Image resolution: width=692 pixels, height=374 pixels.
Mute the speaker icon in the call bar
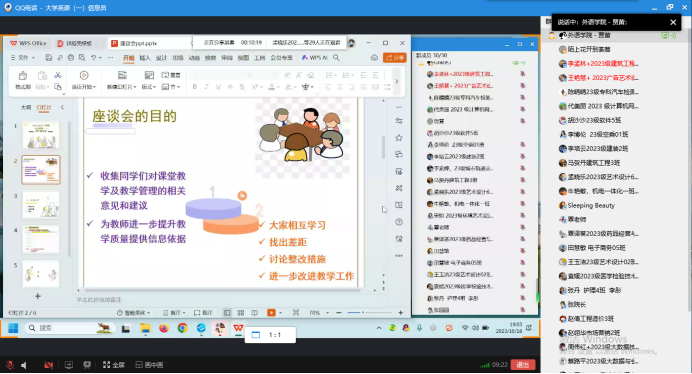point(24,365)
